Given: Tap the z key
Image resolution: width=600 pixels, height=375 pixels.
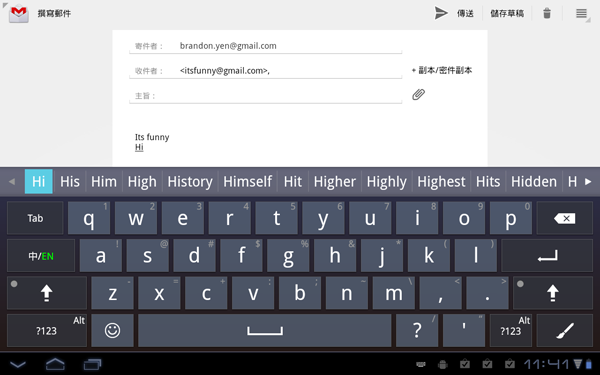Looking at the screenshot, I should pos(112,293).
